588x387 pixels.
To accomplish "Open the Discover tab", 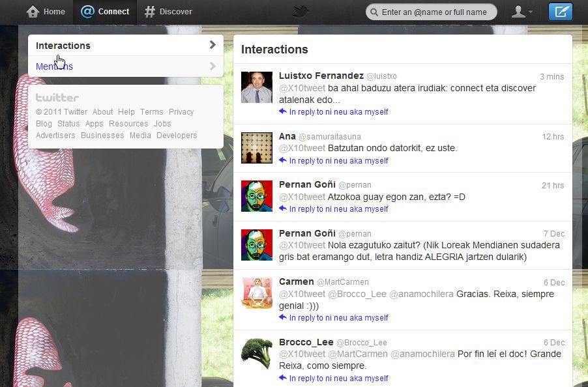I will (x=168, y=12).
